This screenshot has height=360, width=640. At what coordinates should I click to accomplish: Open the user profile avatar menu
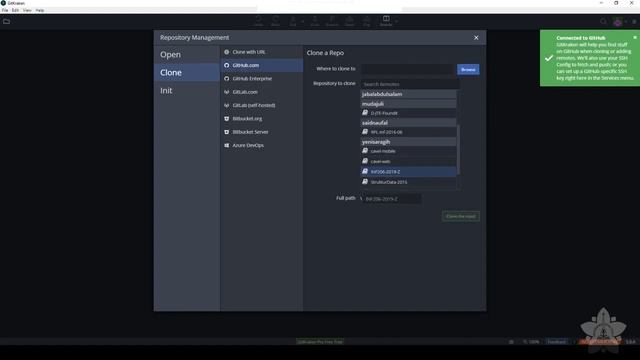click(618, 22)
